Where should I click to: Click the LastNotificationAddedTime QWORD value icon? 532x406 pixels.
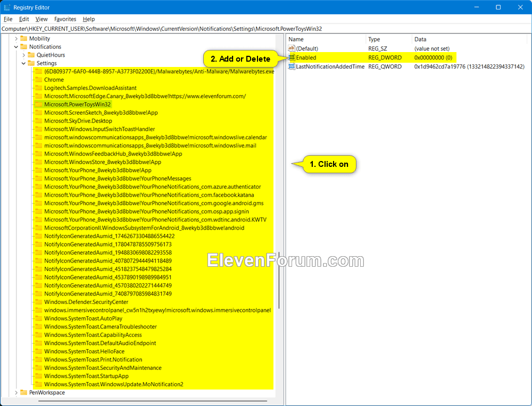[292, 67]
